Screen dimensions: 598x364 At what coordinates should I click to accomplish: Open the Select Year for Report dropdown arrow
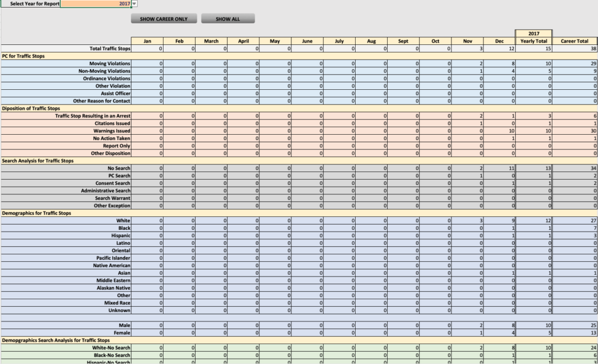pyautogui.click(x=133, y=3)
